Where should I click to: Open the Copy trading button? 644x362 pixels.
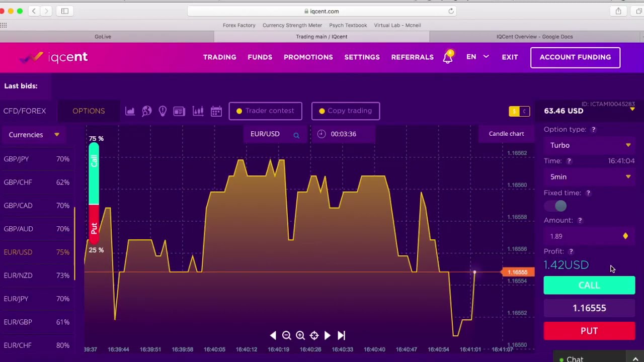tap(346, 111)
